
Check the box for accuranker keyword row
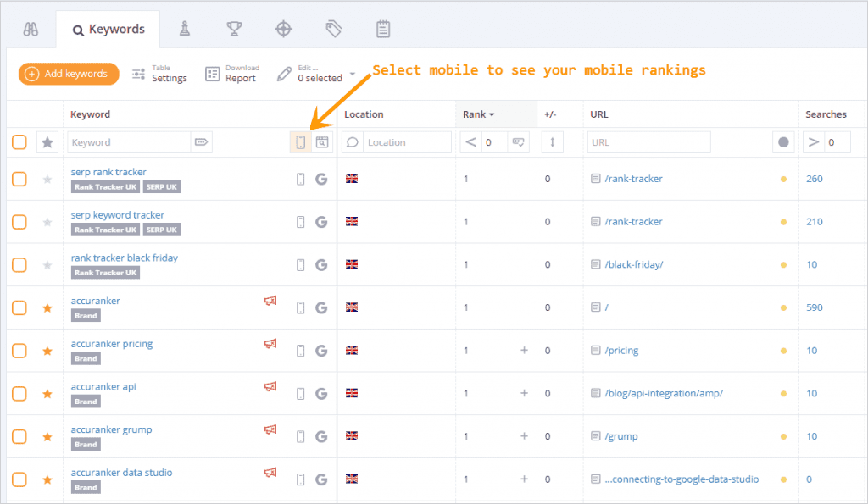pyautogui.click(x=19, y=307)
